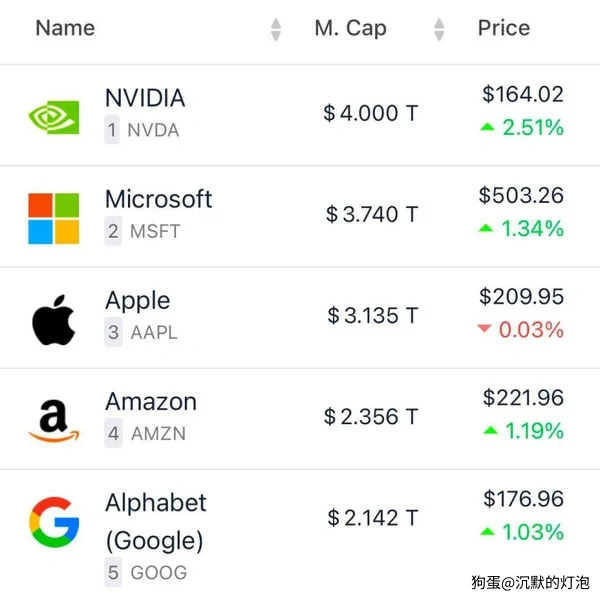Click the black Apple logo
The width and height of the screenshot is (600, 596).
tap(53, 319)
